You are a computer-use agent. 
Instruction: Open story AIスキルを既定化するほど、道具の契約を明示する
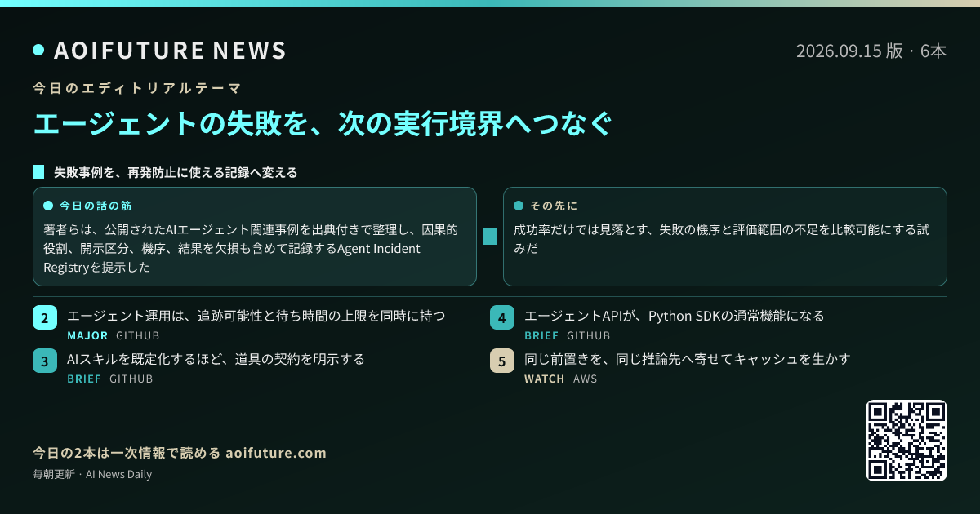tap(216, 359)
